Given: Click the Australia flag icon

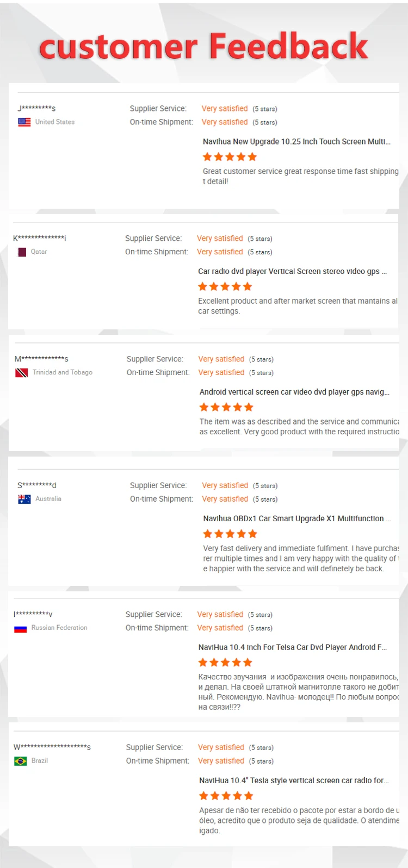Looking at the screenshot, I should pos(24,499).
